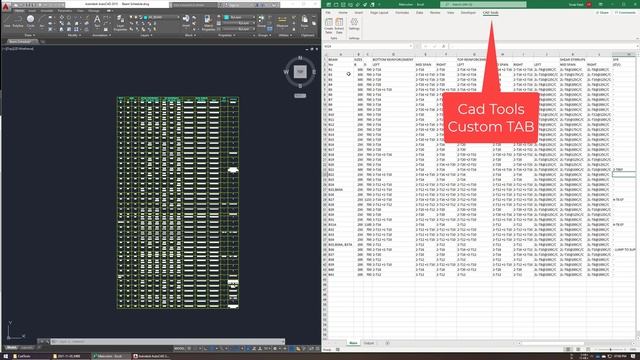Click the AutoCAD application menu logo
640x360 pixels.
[6, 6]
